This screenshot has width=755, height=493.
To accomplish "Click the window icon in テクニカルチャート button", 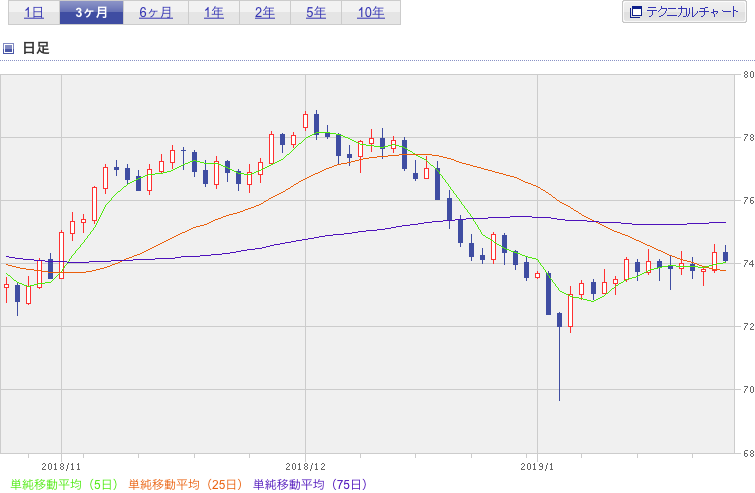I will pyautogui.click(x=636, y=12).
